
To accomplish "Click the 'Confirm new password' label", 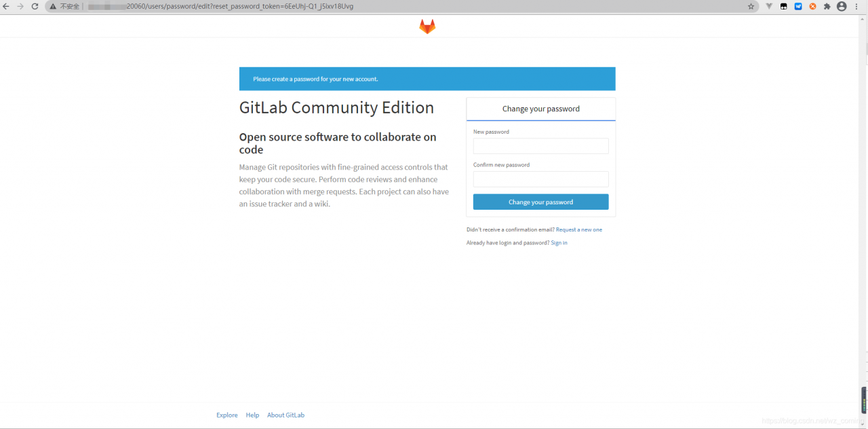I will point(501,165).
